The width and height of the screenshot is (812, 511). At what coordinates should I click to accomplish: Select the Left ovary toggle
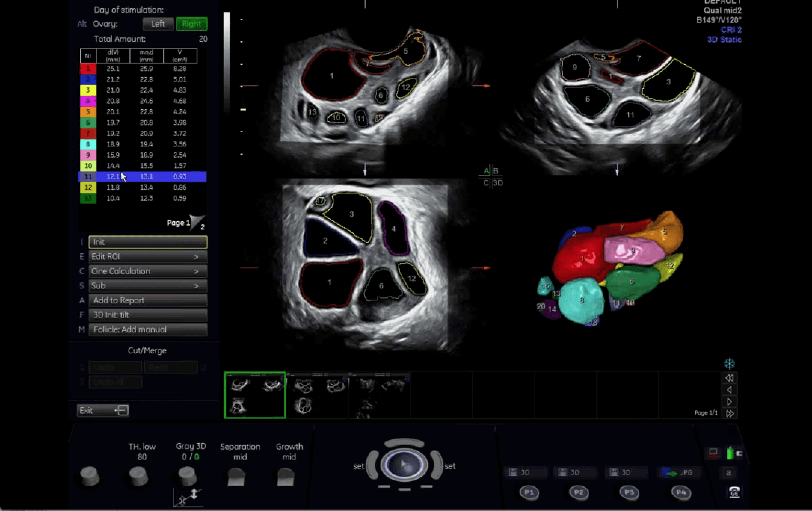[x=158, y=24]
